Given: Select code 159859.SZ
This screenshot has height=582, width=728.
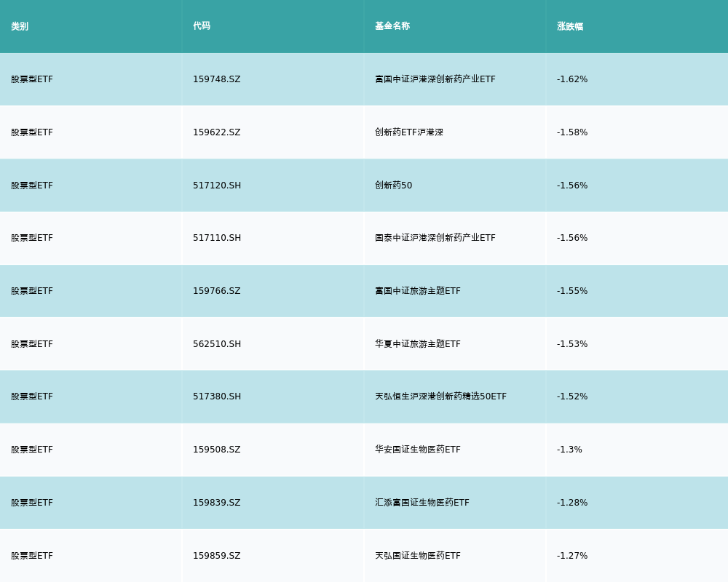Looking at the screenshot, I should (x=216, y=556).
